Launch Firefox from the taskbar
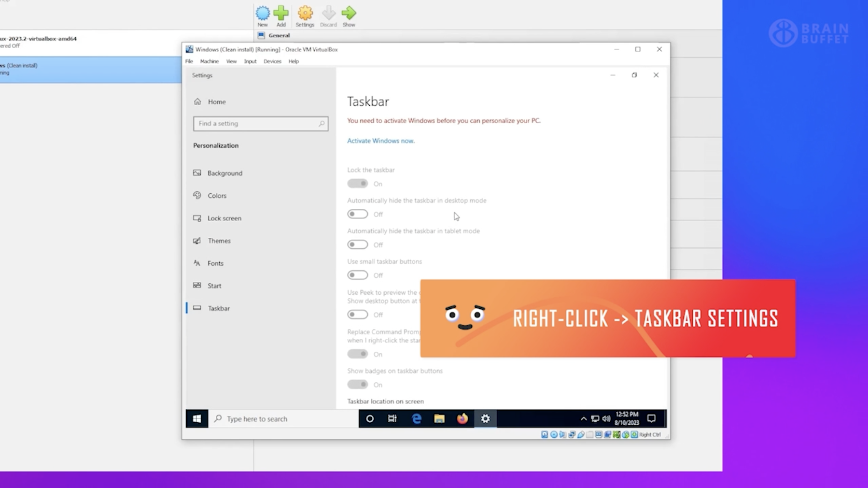Viewport: 868px width, 488px height. (x=462, y=419)
